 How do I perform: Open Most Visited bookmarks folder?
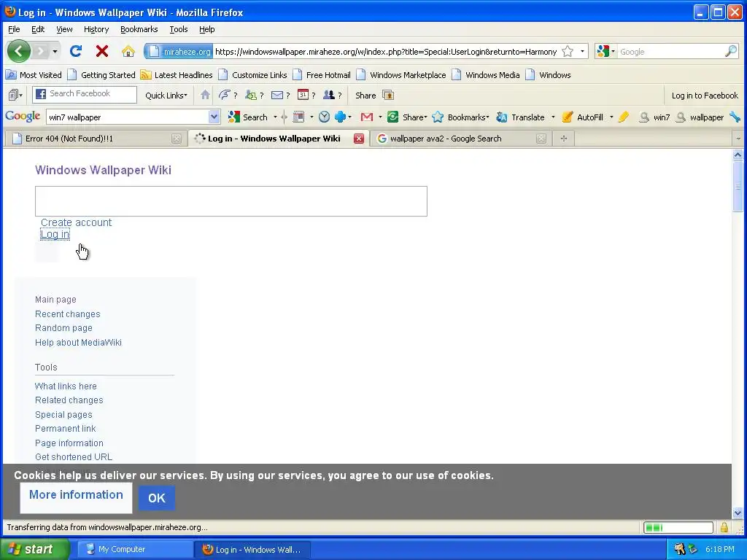tap(34, 75)
